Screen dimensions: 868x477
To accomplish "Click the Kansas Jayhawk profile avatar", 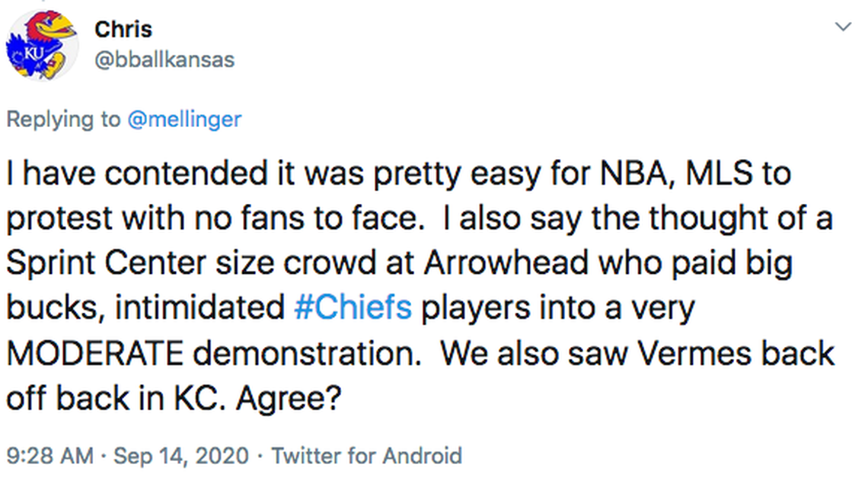I will (x=41, y=44).
